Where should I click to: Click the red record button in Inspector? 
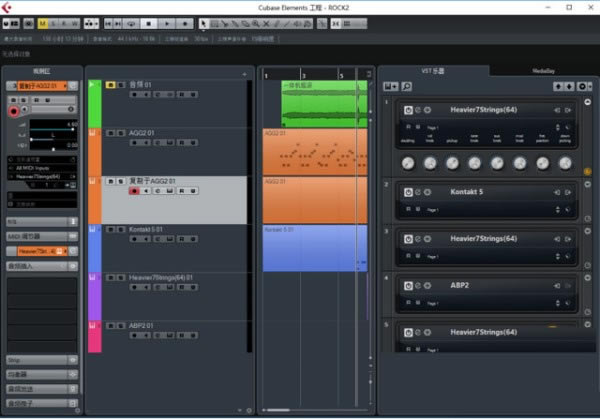(x=14, y=111)
